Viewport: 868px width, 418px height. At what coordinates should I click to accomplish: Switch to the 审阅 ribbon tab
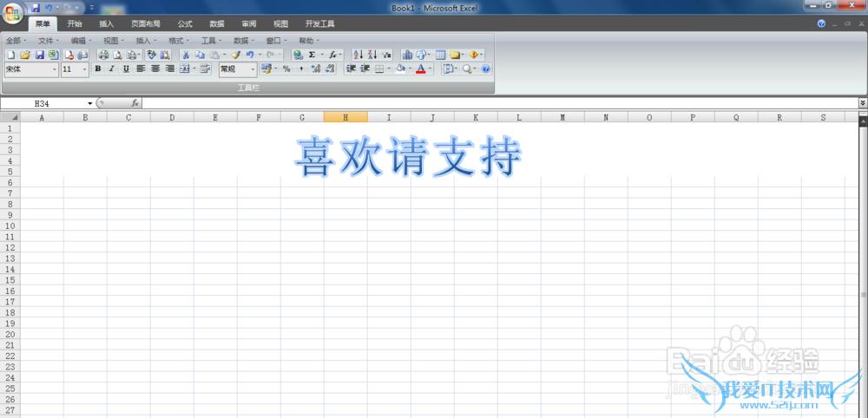pos(248,23)
